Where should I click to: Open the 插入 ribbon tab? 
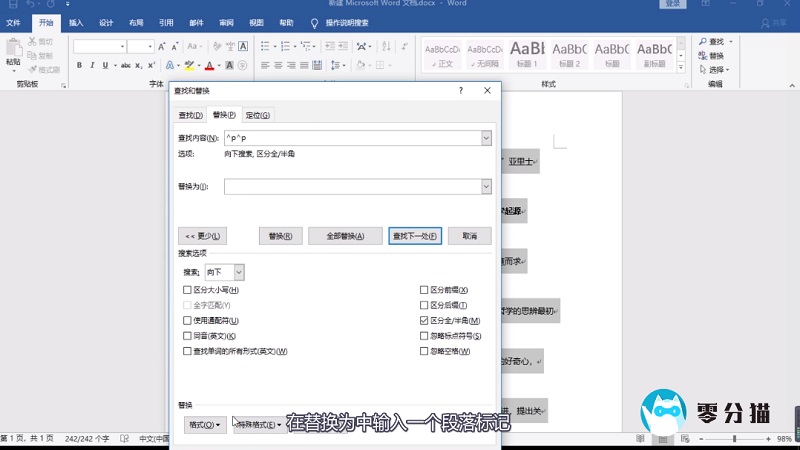click(76, 22)
